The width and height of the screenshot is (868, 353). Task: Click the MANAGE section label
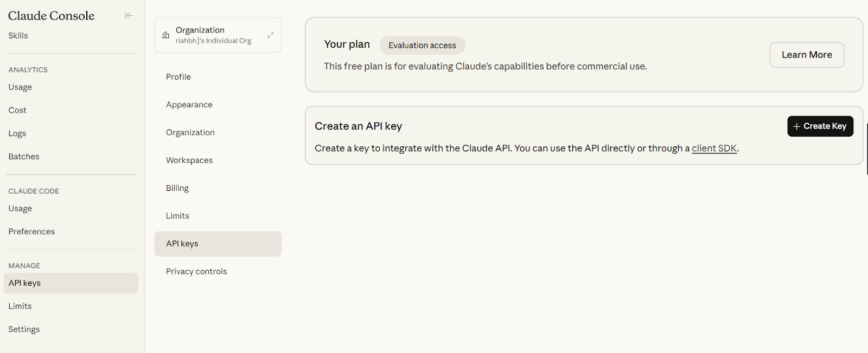pyautogui.click(x=24, y=266)
